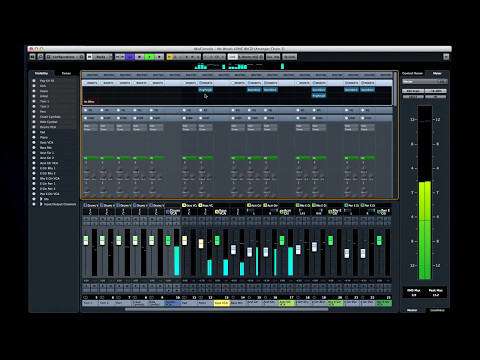Hide the Crash Cymbals channel
Image resolution: width=480 pixels, height=360 pixels.
coord(34,117)
